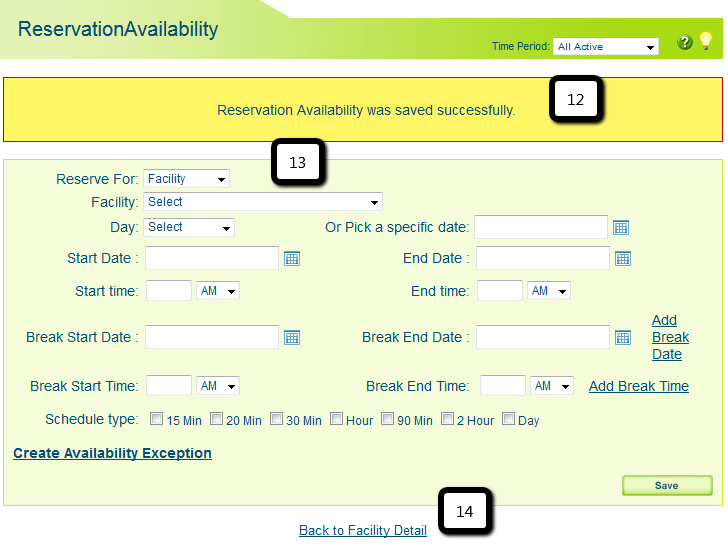Open Create Availability Exception link
This screenshot has height=546, width=728.
[x=112, y=453]
